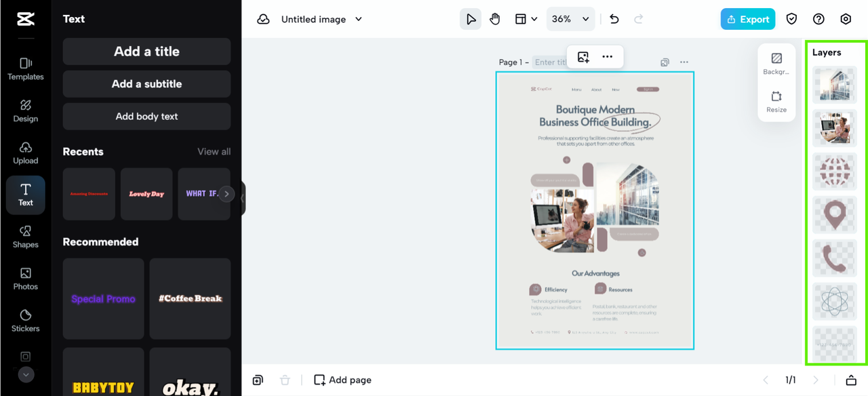Open page more options ellipsis
The width and height of the screenshot is (868, 396).
point(684,62)
